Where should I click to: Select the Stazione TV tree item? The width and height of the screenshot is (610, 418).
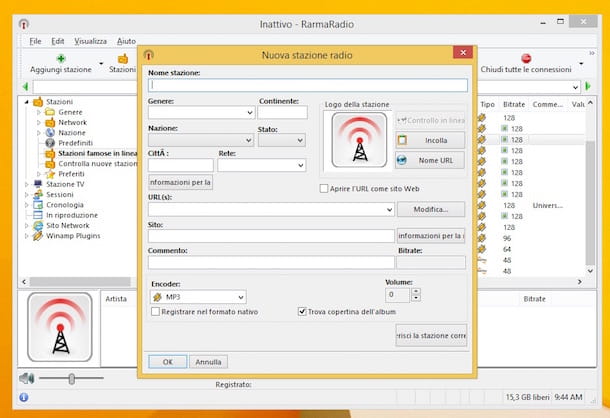pyautogui.click(x=65, y=184)
